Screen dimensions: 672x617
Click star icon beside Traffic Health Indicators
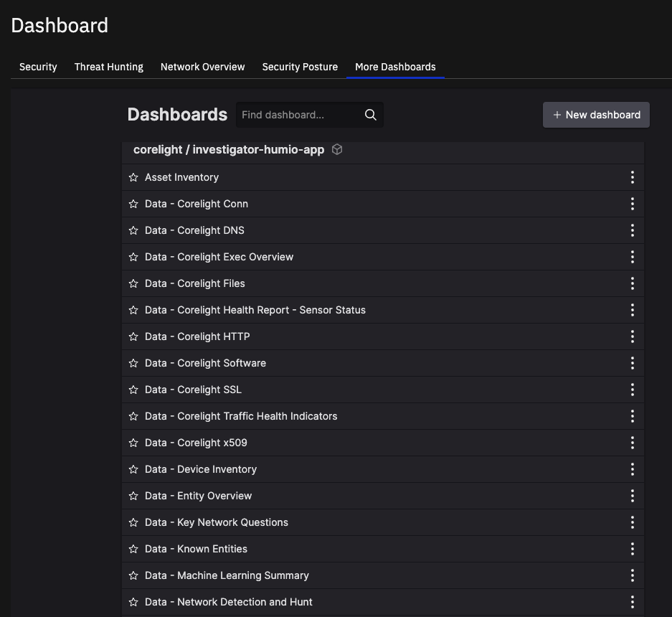133,417
